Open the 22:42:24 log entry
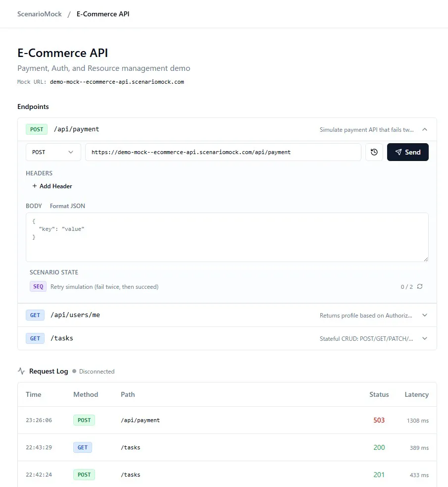Screen dimensions: 448x487 point(227,475)
